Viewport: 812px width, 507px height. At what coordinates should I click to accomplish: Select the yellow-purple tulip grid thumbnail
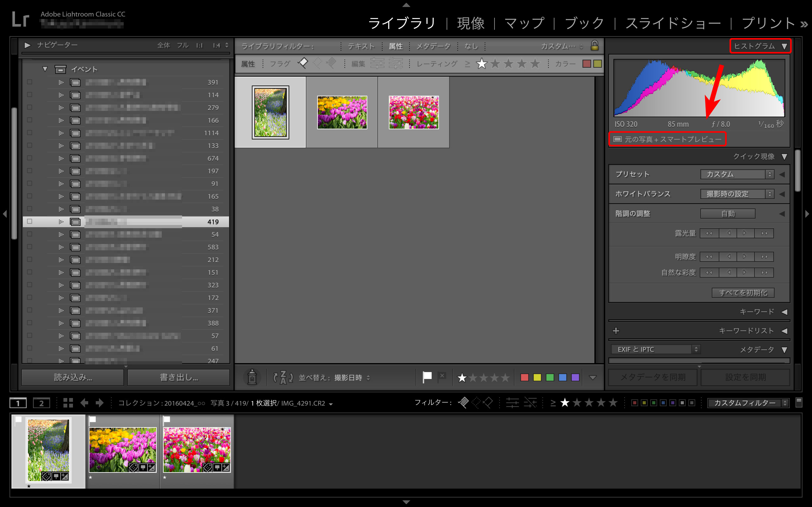point(342,112)
